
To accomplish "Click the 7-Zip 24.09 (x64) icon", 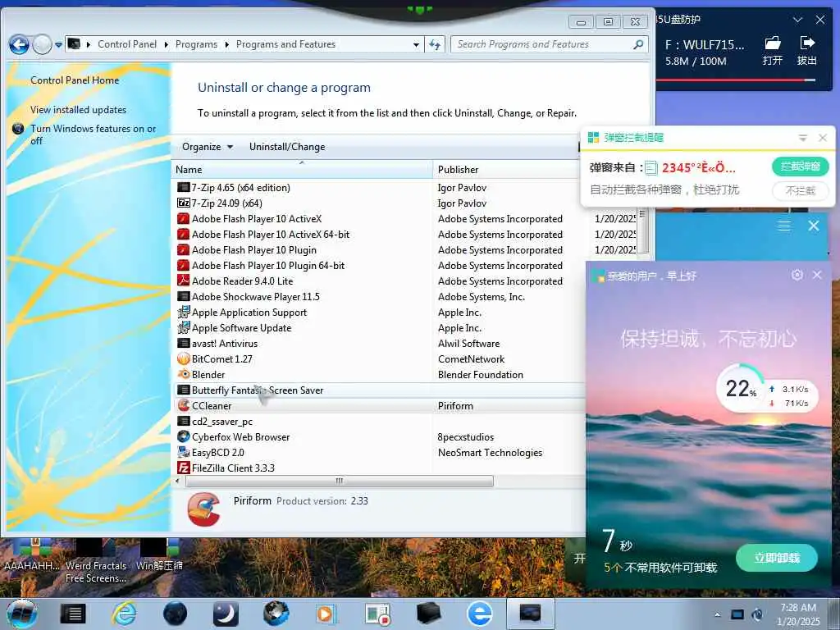I will [183, 203].
